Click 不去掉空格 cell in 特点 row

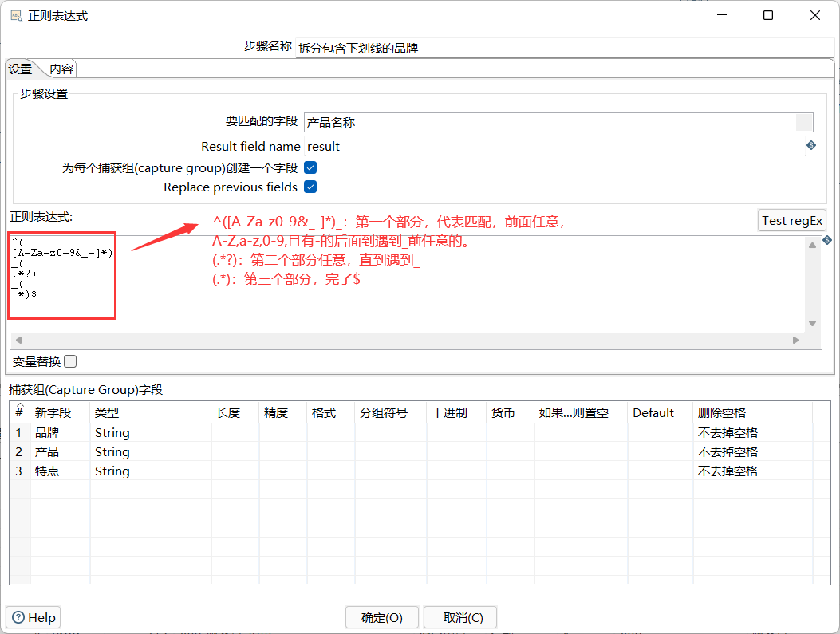(753, 471)
